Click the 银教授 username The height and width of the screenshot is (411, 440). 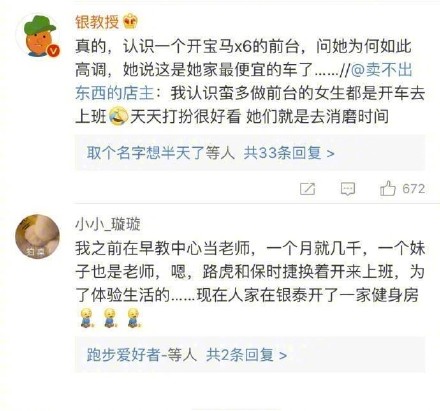pyautogui.click(x=97, y=22)
